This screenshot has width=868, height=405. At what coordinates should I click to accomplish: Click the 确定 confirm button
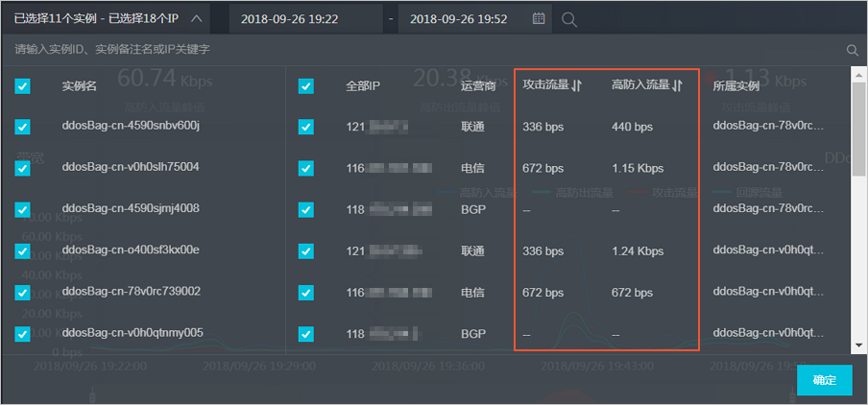click(824, 380)
